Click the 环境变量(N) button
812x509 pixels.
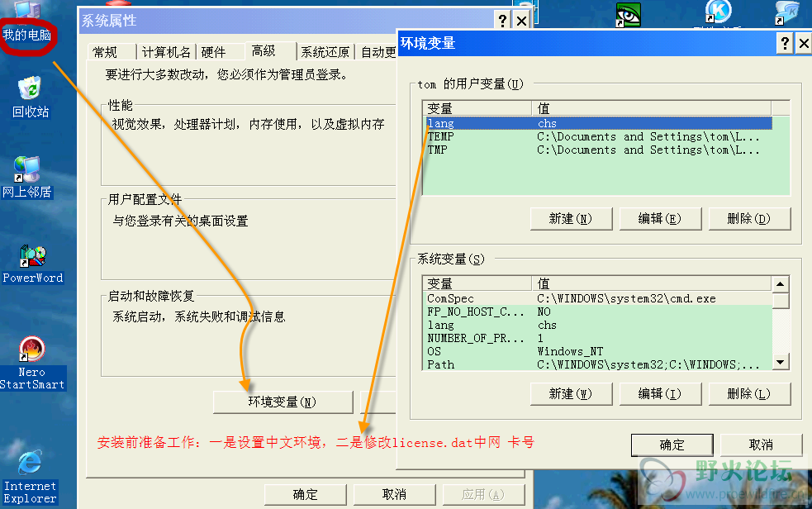tap(283, 402)
